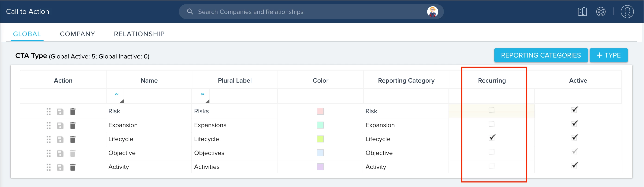The image size is (644, 187).
Task: Grab the drag handle for Objective row
Action: (48, 153)
